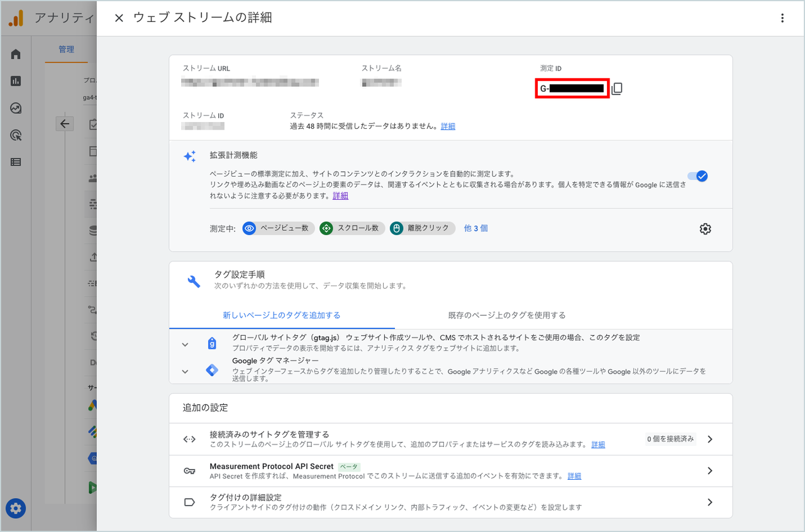The width and height of the screenshot is (805, 532).
Task: Open Measurement Protocol API Secret via right chevron
Action: coord(710,471)
